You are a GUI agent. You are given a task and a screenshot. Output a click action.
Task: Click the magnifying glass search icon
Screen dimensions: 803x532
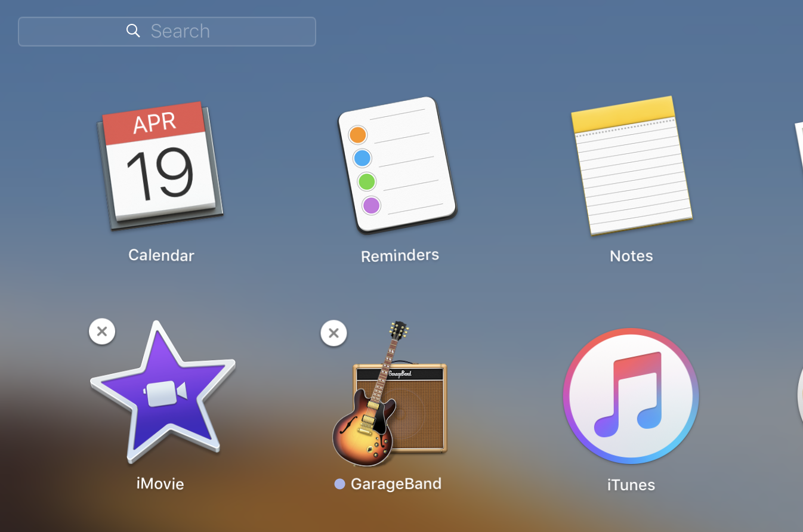click(x=133, y=30)
